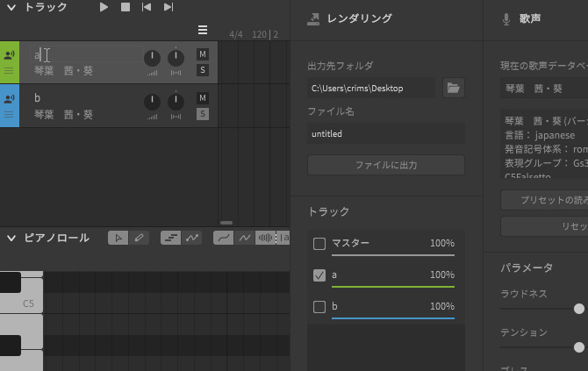The width and height of the screenshot is (588, 371).
Task: Select the pointer tool in piano roll
Action: point(118,238)
